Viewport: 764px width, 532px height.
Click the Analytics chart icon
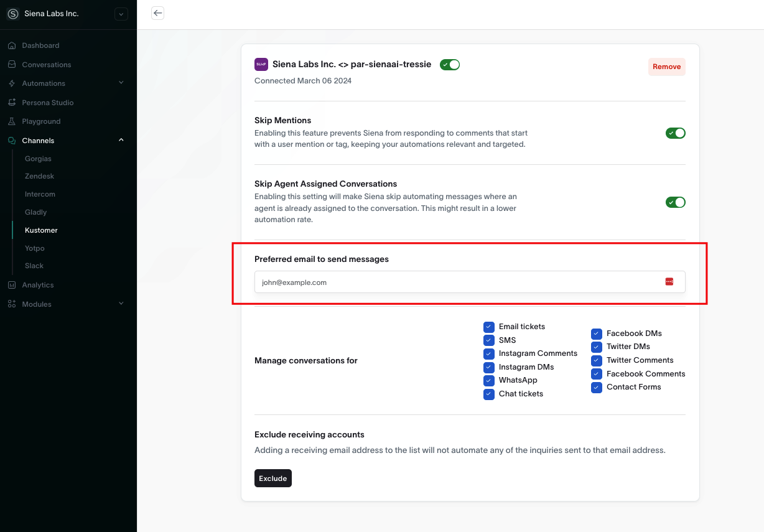pyautogui.click(x=12, y=285)
